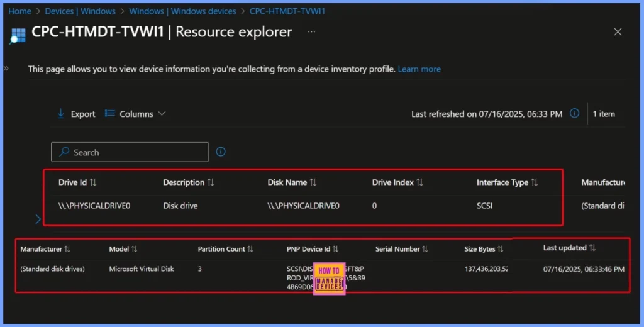This screenshot has height=327, width=644.
Task: Click Description column header text
Action: click(184, 182)
